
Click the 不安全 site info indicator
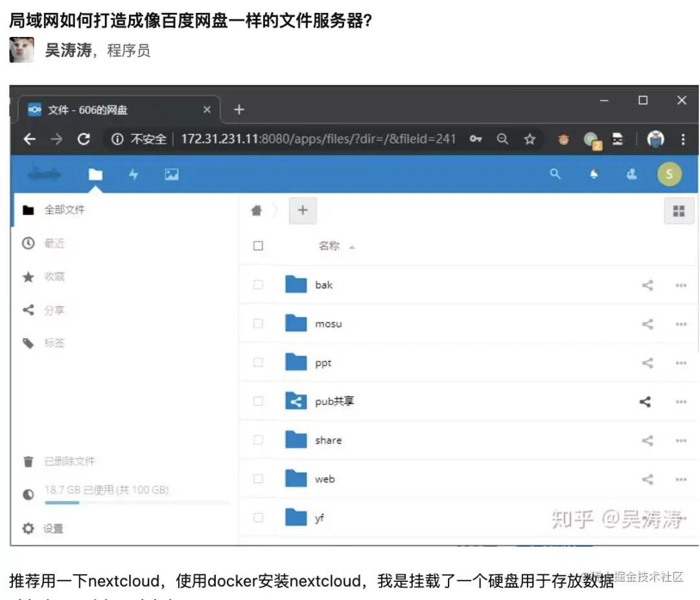[139, 139]
